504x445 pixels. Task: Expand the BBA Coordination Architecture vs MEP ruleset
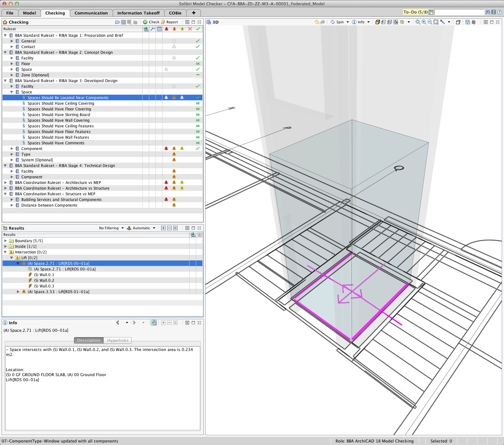coord(5,183)
